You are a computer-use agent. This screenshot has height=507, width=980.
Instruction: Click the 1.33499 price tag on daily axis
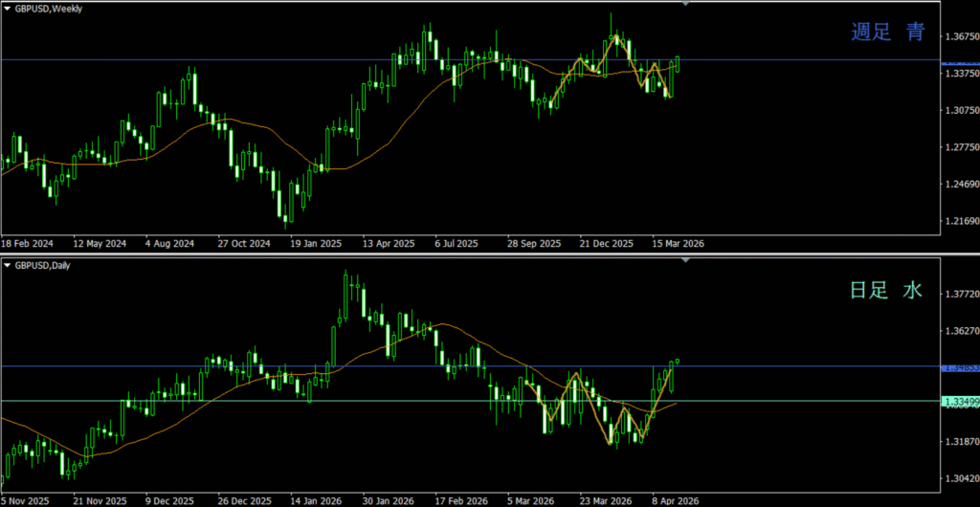959,401
